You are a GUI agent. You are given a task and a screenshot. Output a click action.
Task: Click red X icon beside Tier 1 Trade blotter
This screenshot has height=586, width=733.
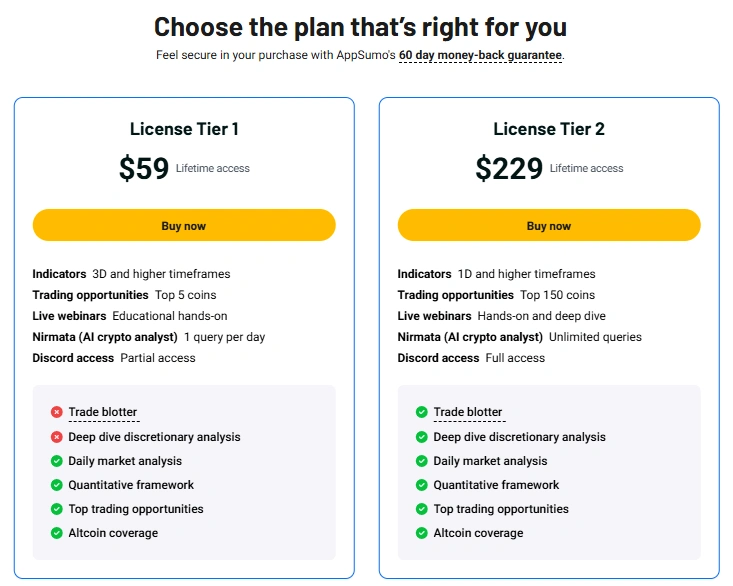click(x=57, y=412)
